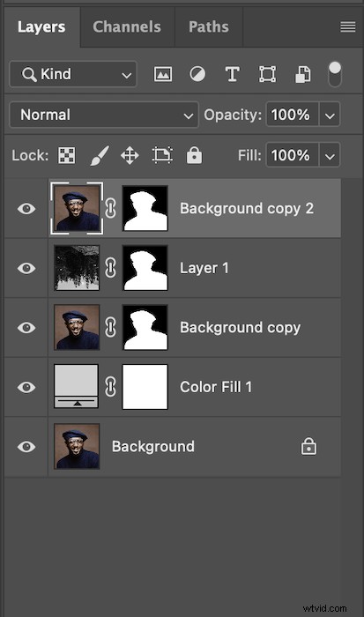Viewport: 364px width, 617px height.
Task: Lock all padlock icon
Action: point(194,155)
